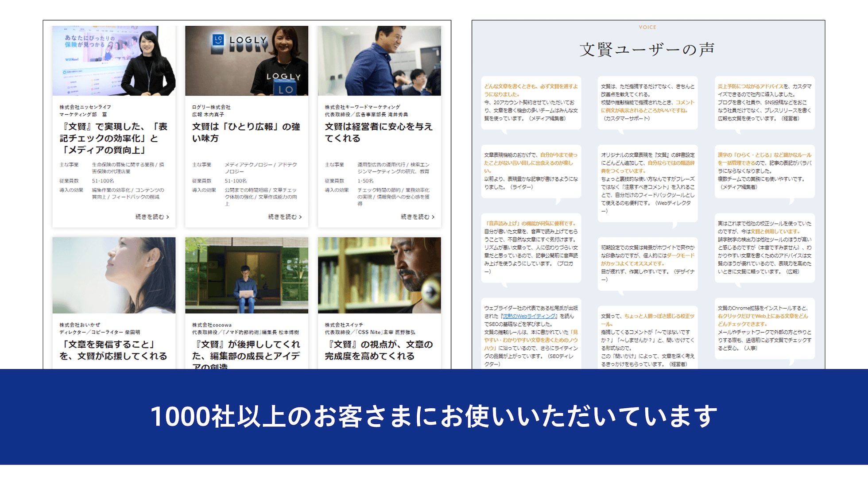Image resolution: width=868 pixels, height=488 pixels.
Task: Select the voice bubble recommending ダークモード
Action: coord(647,264)
